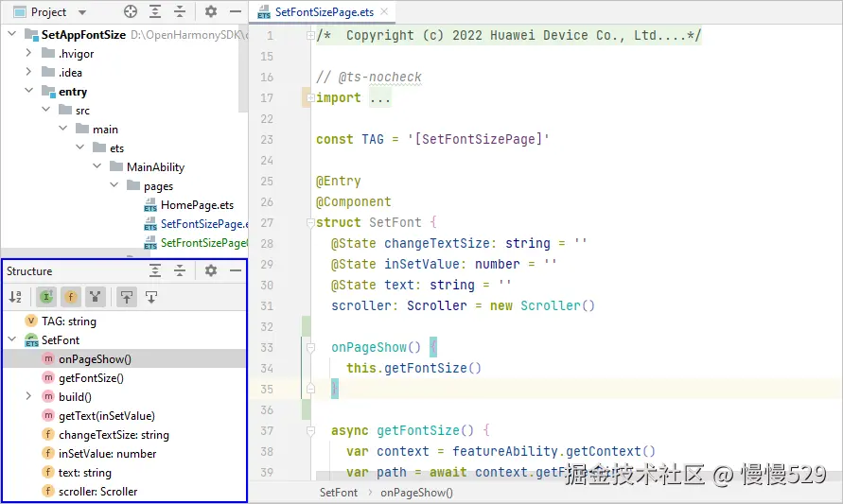
Task: Fold the getFontSize() method
Action: point(310,430)
